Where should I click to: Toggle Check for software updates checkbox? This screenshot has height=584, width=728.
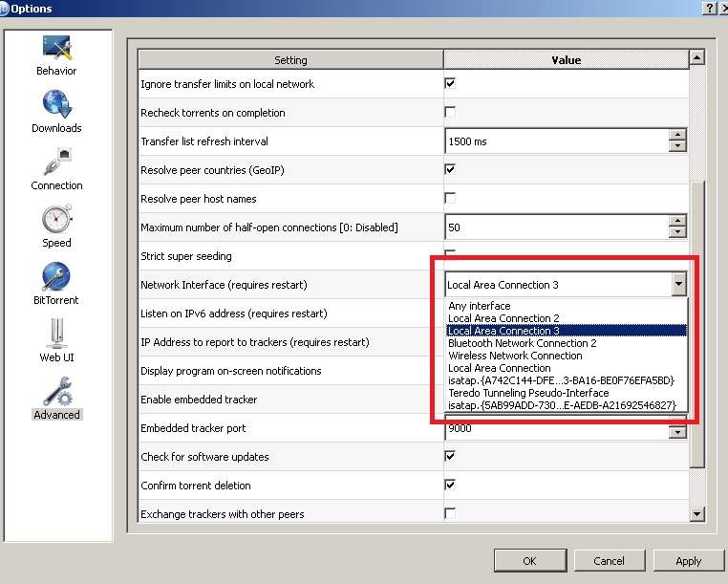[x=450, y=456]
